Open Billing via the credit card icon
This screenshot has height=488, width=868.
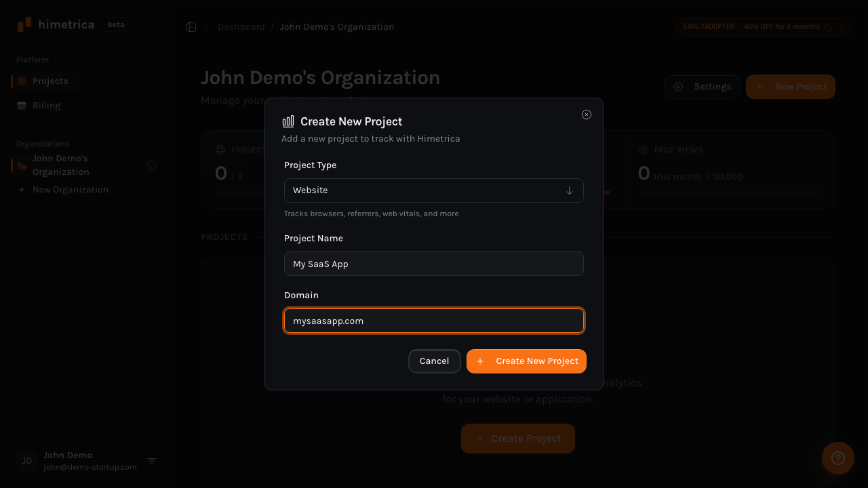click(22, 105)
